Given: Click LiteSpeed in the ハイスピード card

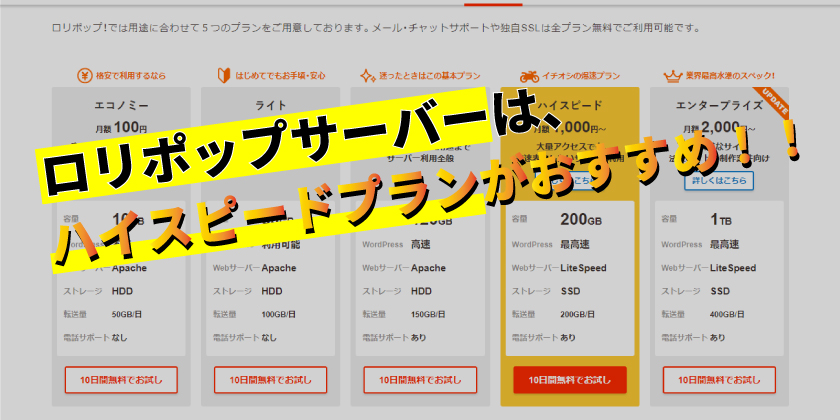Looking at the screenshot, I should [583, 268].
